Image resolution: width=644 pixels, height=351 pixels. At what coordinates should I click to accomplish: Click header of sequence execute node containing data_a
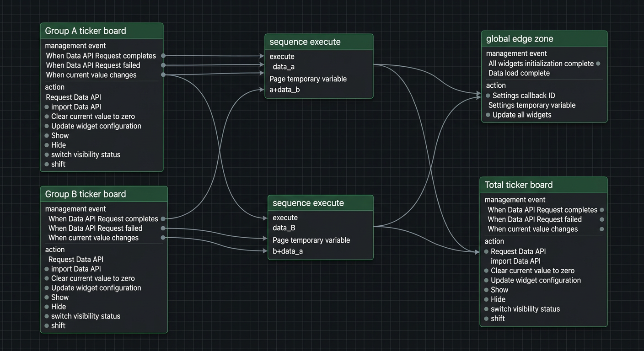point(319,42)
